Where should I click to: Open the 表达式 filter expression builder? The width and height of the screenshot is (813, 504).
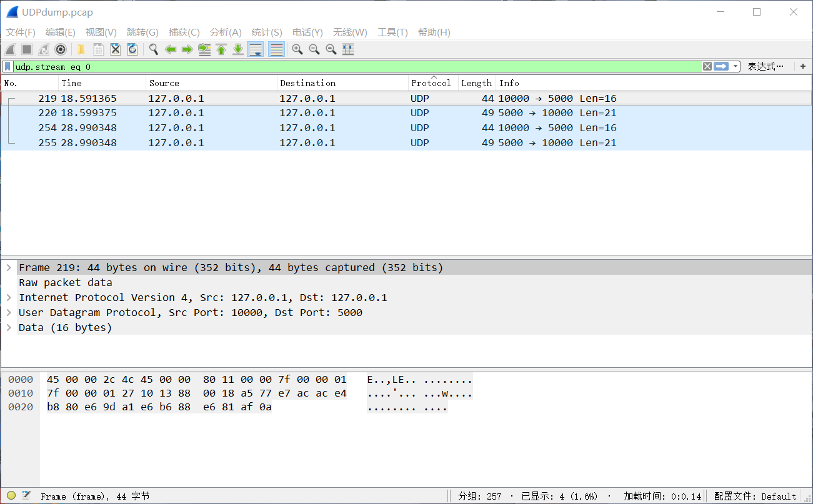765,66
